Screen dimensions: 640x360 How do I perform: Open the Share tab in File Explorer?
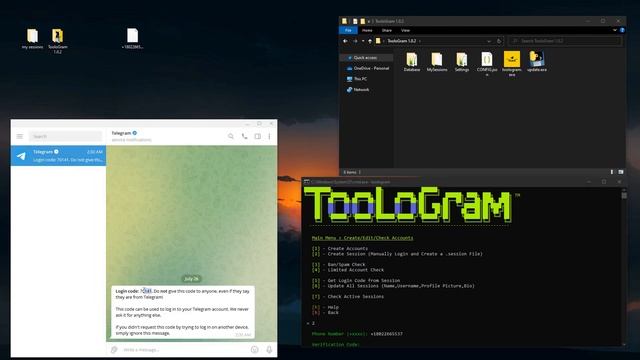(x=387, y=30)
